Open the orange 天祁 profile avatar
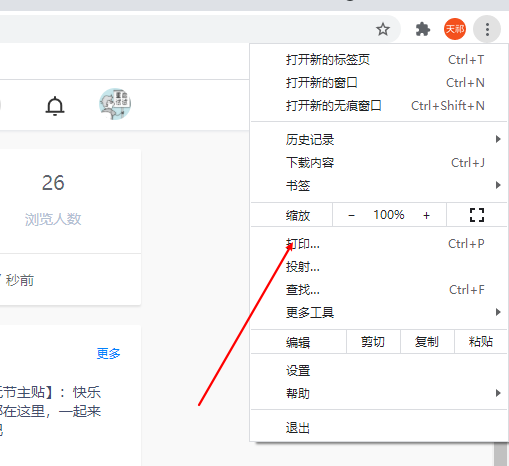 [455, 29]
